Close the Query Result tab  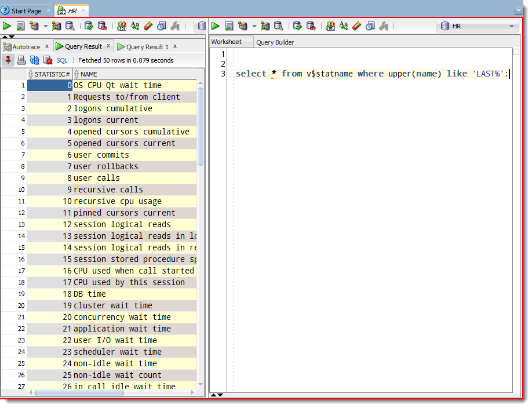click(108, 46)
